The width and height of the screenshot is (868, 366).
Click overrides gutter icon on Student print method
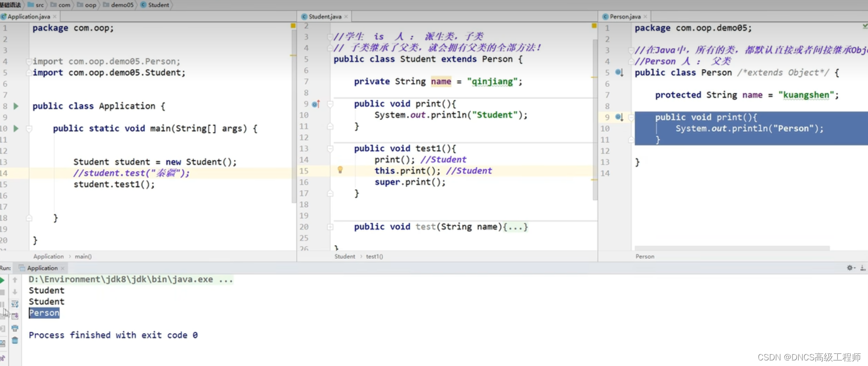pyautogui.click(x=316, y=104)
